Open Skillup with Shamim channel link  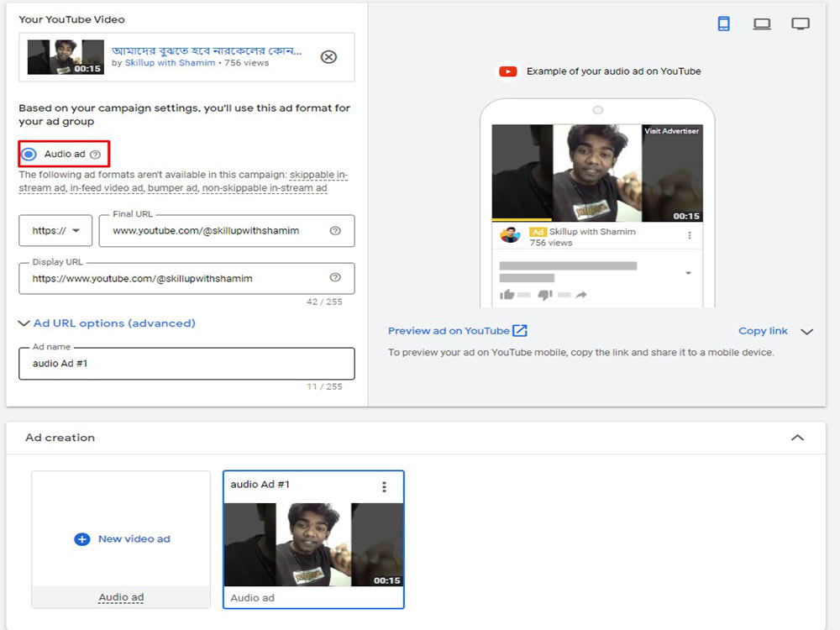[170, 63]
